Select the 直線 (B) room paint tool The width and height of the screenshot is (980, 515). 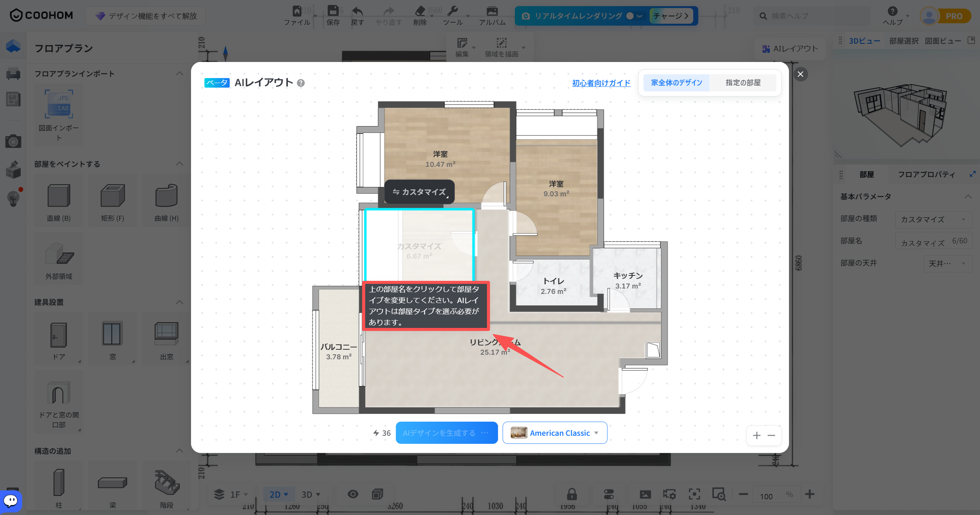coord(59,201)
